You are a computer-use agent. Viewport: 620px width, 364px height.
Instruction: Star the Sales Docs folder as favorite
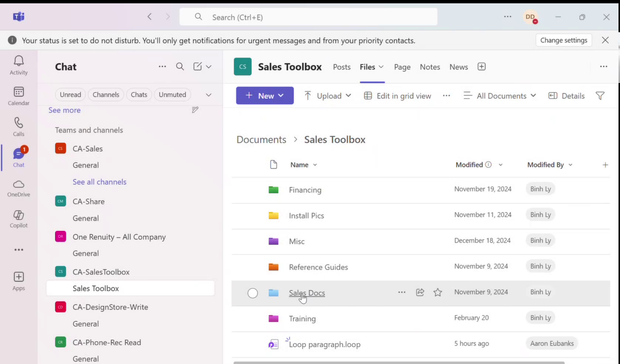click(x=438, y=292)
